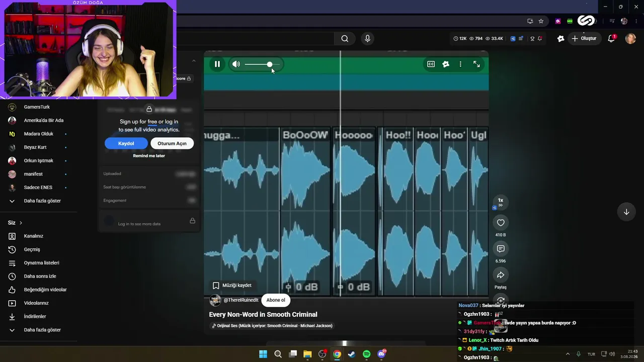Subscribe using the Abone ol button

coord(276,300)
